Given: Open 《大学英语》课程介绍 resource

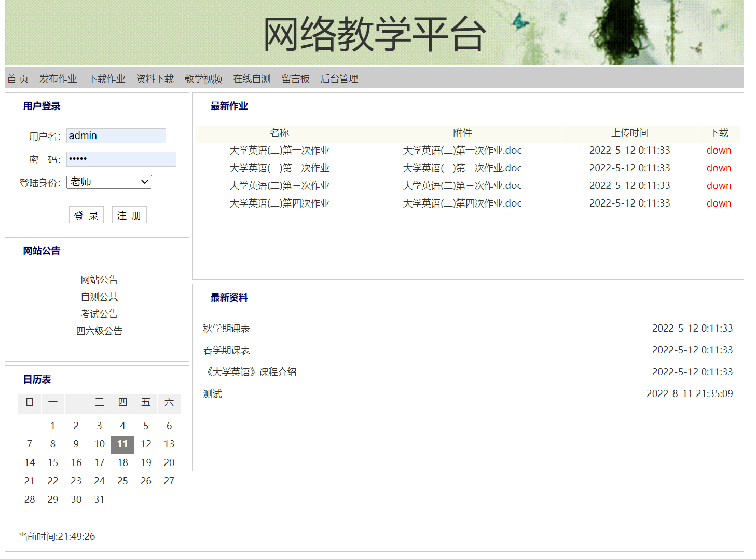Looking at the screenshot, I should 250,372.
